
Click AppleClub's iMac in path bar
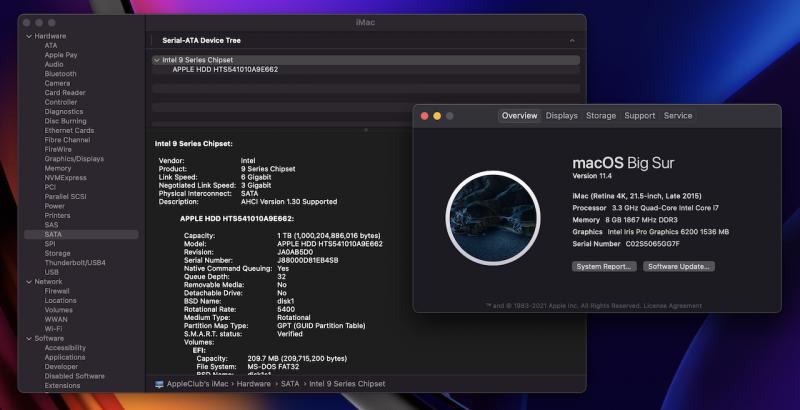[199, 384]
